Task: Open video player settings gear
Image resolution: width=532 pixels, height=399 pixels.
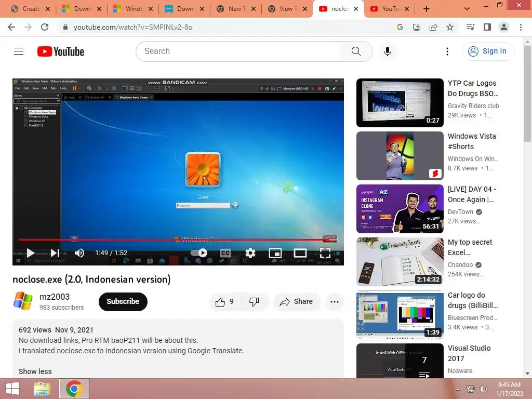Action: [x=250, y=253]
